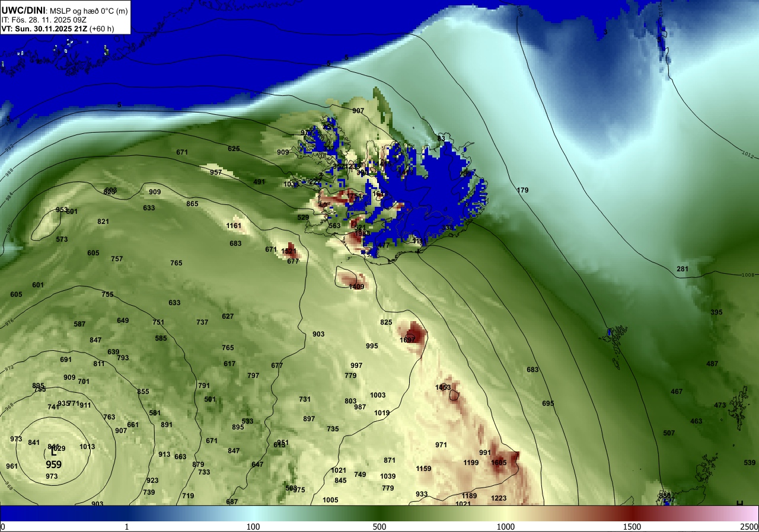Click the 1019 value on the map

click(x=382, y=413)
